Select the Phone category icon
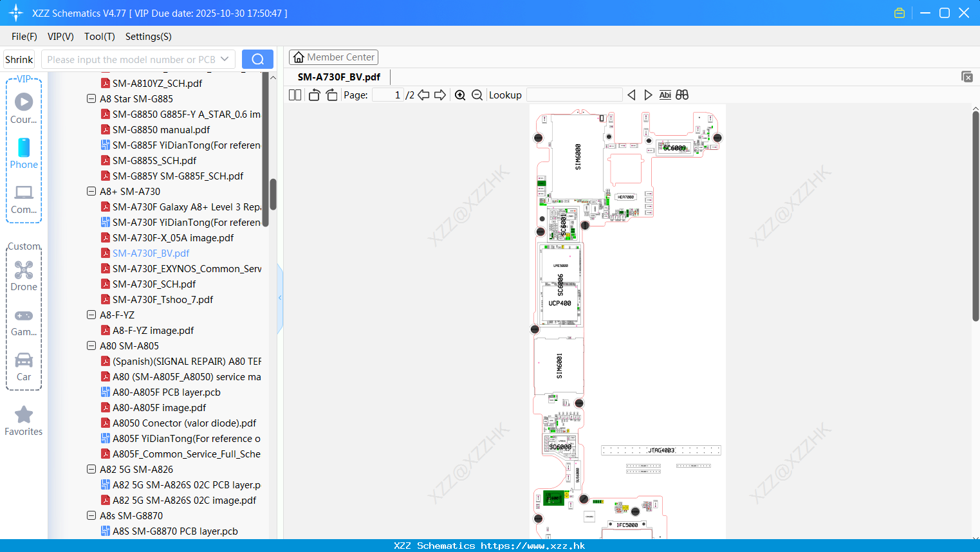This screenshot has height=552, width=980. [24, 153]
